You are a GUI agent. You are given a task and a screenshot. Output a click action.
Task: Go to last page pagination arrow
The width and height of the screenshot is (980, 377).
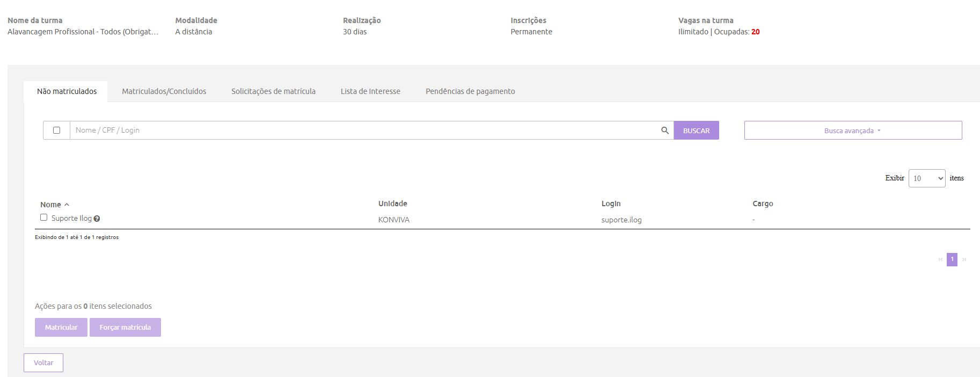point(964,259)
